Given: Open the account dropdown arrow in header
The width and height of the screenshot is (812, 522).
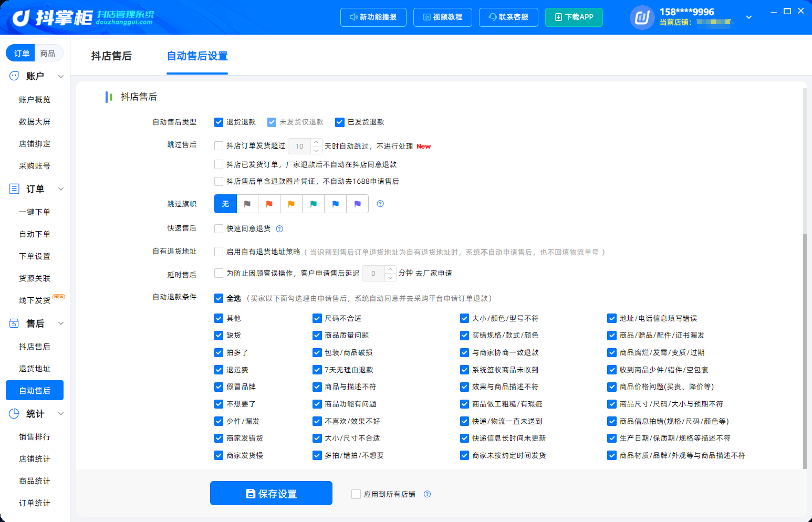Looking at the screenshot, I should (749, 17).
